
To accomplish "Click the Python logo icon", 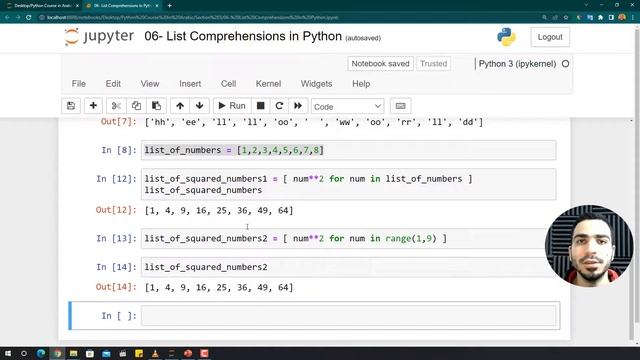I will (x=506, y=37).
